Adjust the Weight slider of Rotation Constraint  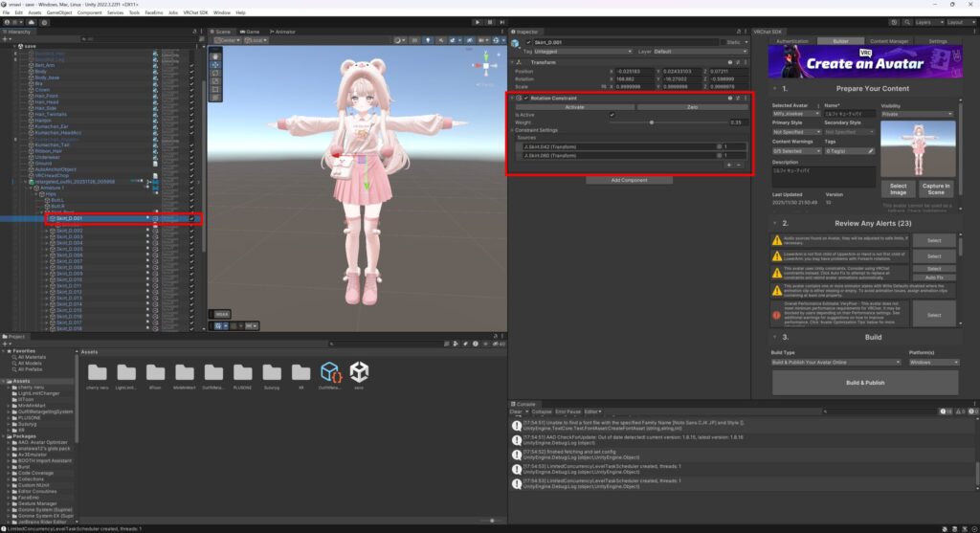pos(653,122)
